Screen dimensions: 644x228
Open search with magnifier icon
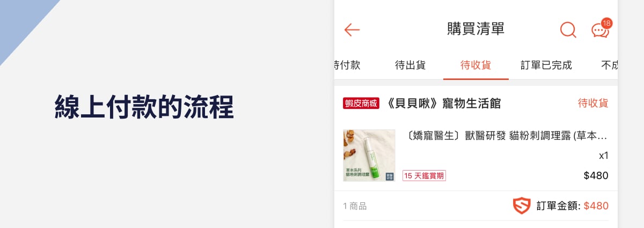568,30
